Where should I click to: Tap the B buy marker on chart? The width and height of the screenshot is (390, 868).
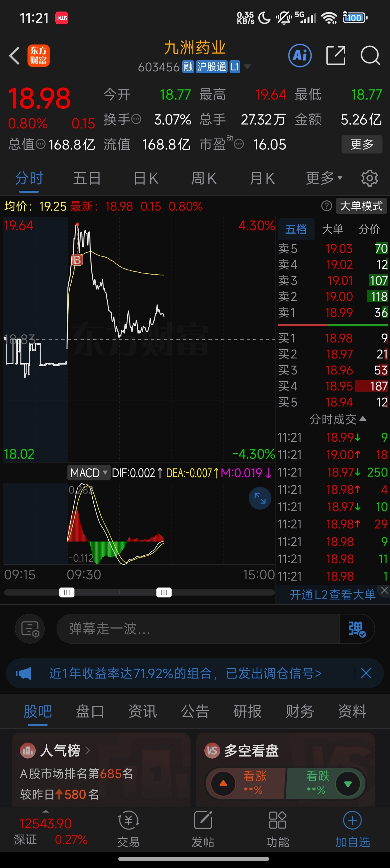[77, 260]
